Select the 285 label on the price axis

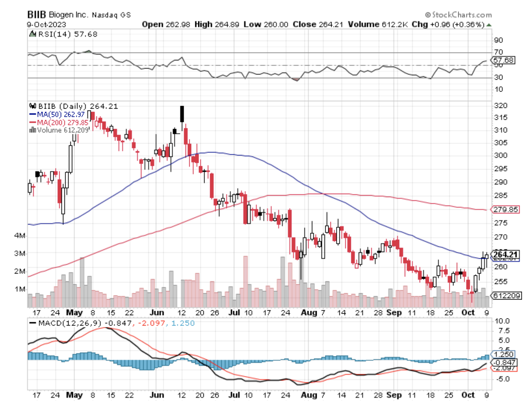[501, 195]
